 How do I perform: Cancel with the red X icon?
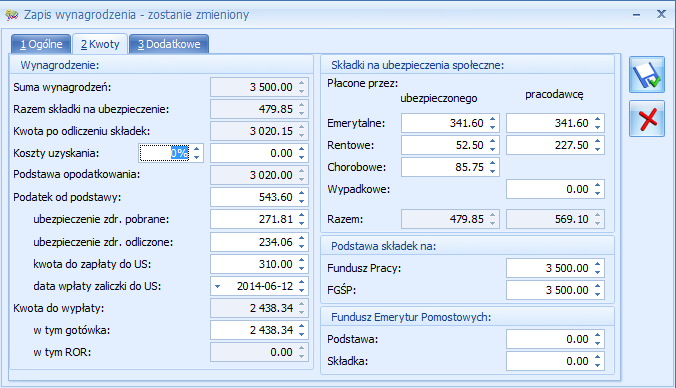[x=647, y=119]
